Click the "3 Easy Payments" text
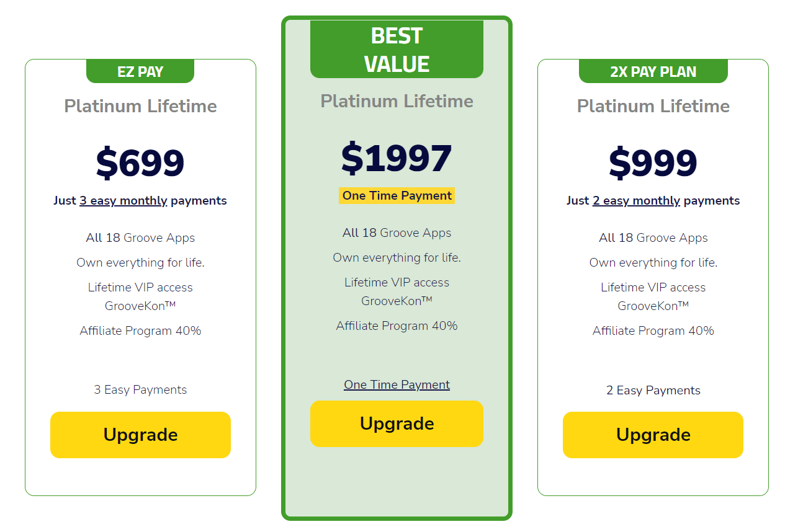785x532 pixels. [x=140, y=390]
